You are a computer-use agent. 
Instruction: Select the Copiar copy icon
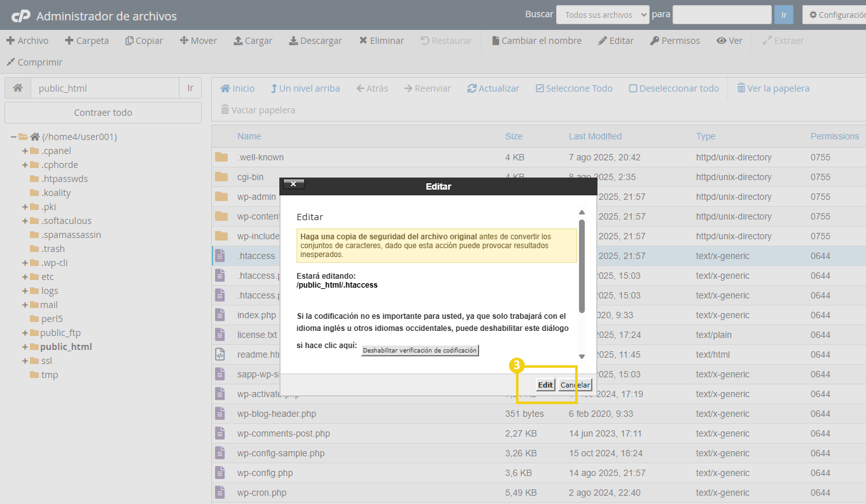(x=144, y=40)
